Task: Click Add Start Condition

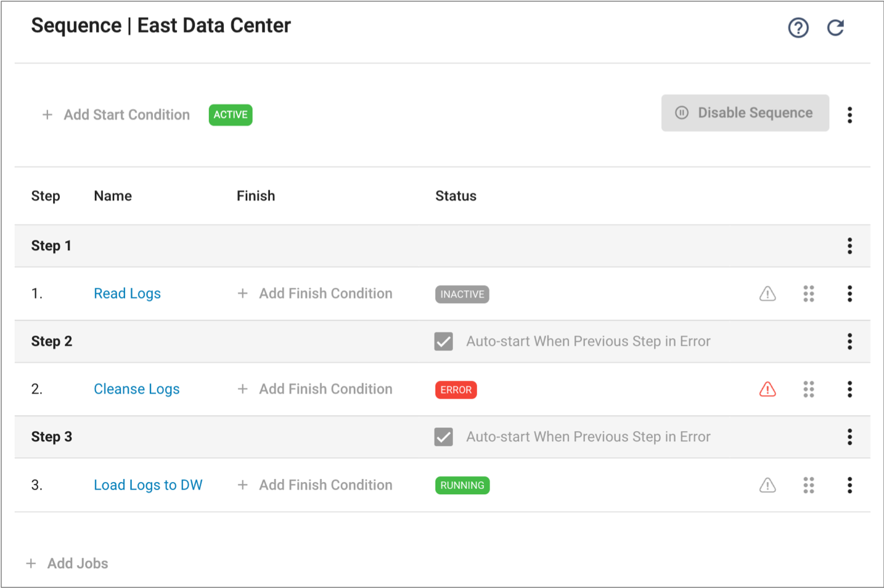Action: tap(116, 115)
